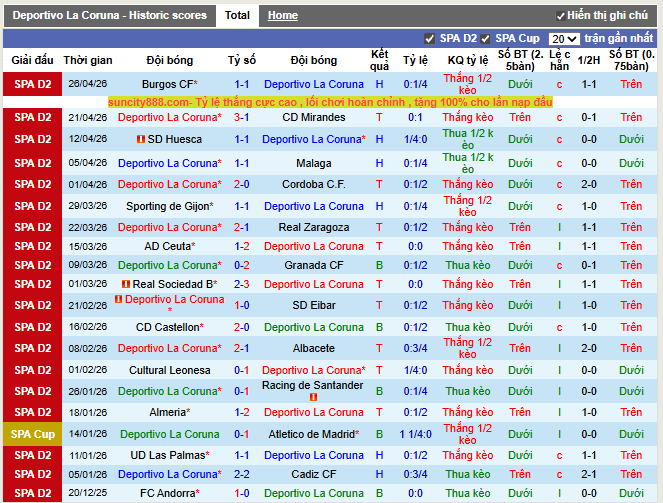This screenshot has width=663, height=503.
Task: Click the 3-1 score on 21/04/26
Action: (241, 117)
